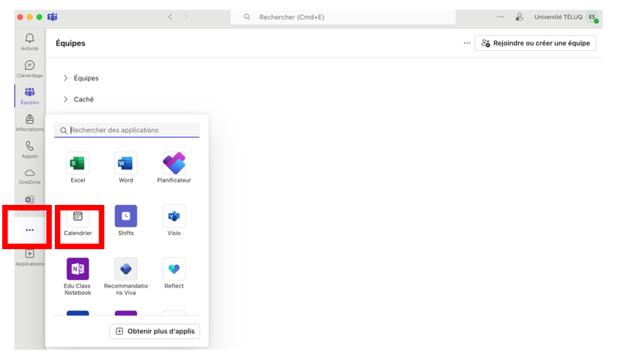This screenshot has width=617, height=364.
Task: Launch the Reflect app
Action: click(174, 269)
